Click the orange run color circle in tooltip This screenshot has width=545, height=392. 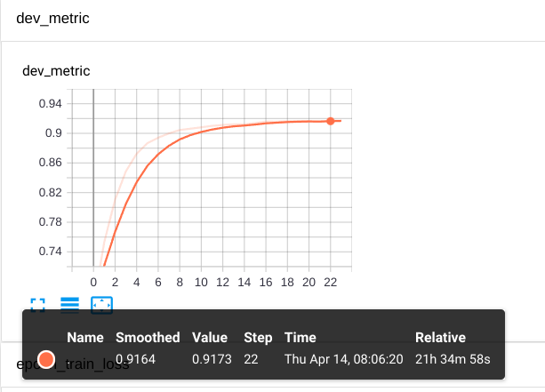(45, 359)
